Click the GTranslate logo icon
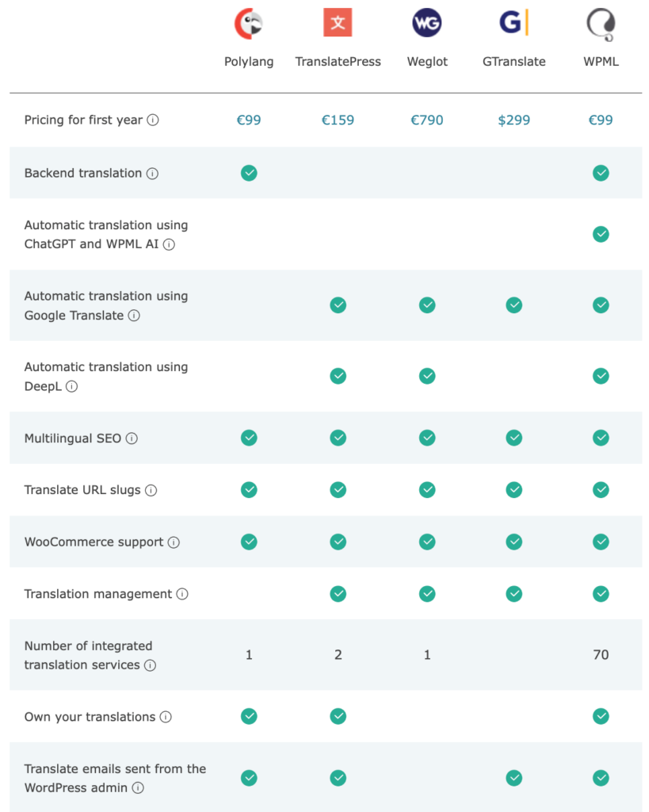This screenshot has width=649, height=812. [513, 23]
